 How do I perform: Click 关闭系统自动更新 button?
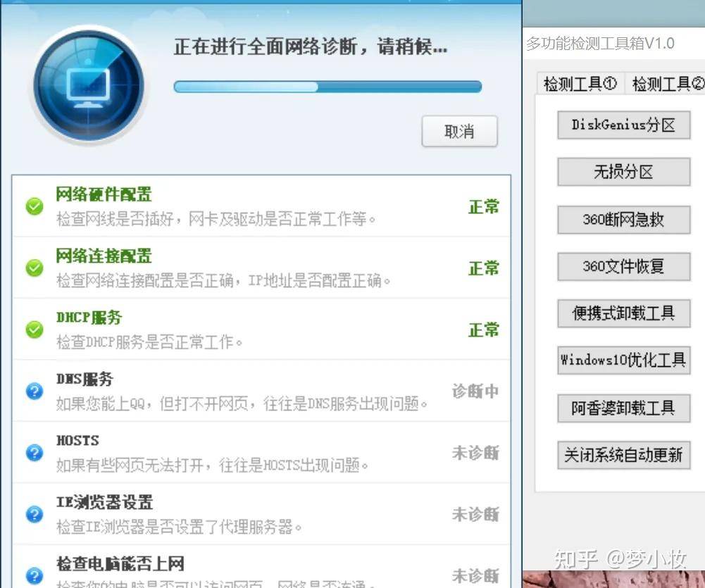[623, 455]
